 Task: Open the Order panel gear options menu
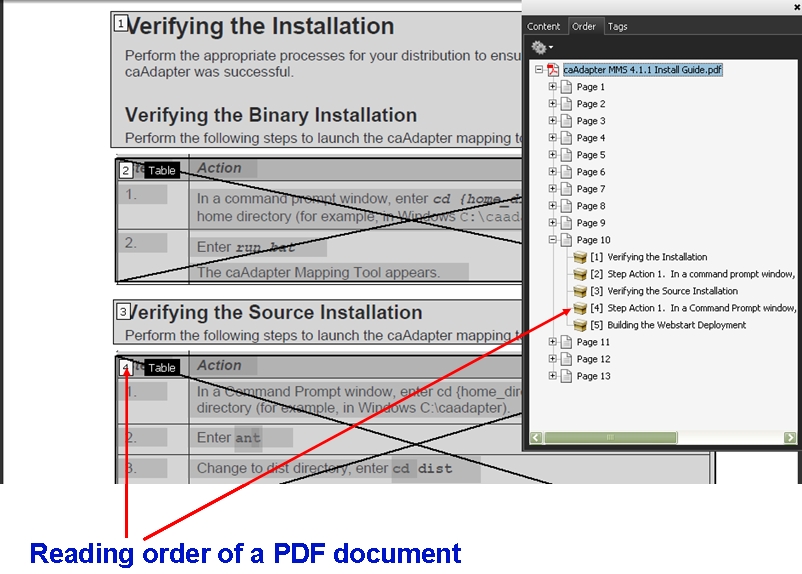pyautogui.click(x=542, y=48)
